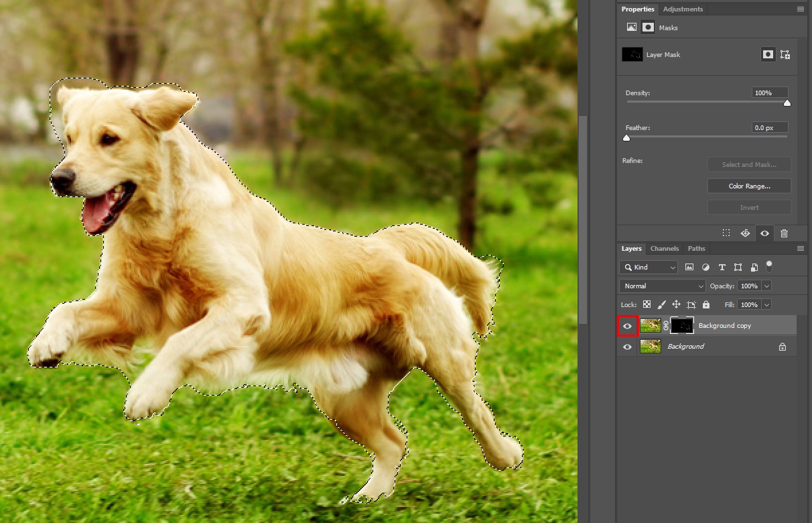
Task: Click the mask icon next to Masks label
Action: click(x=648, y=27)
